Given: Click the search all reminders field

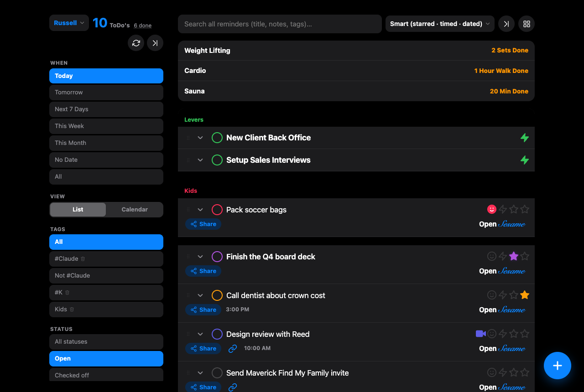Looking at the screenshot, I should click(280, 24).
